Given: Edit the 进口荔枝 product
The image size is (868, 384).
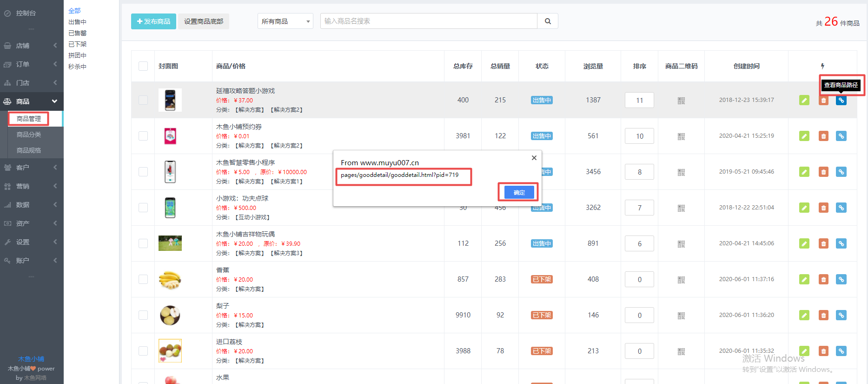Looking at the screenshot, I should 804,351.
